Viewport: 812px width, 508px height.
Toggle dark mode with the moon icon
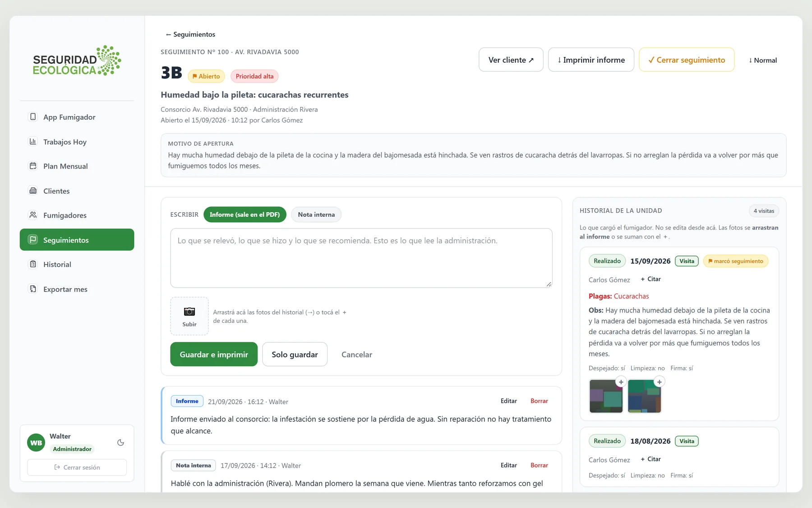[120, 443]
